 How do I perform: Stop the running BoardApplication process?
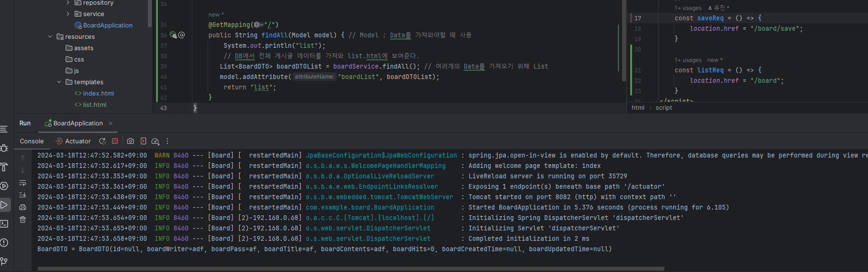pyautogui.click(x=115, y=141)
